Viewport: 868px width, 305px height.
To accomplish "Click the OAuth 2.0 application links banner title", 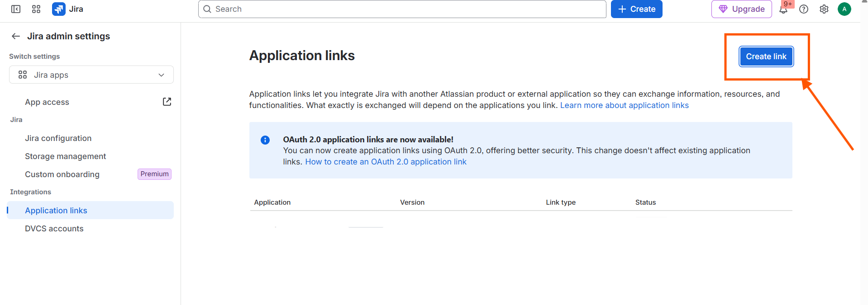I will tap(368, 140).
